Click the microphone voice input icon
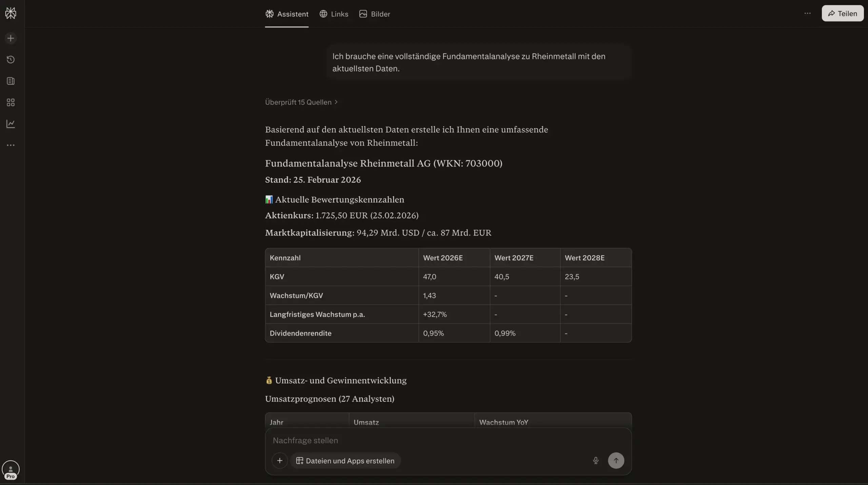The height and width of the screenshot is (485, 868). pos(595,461)
